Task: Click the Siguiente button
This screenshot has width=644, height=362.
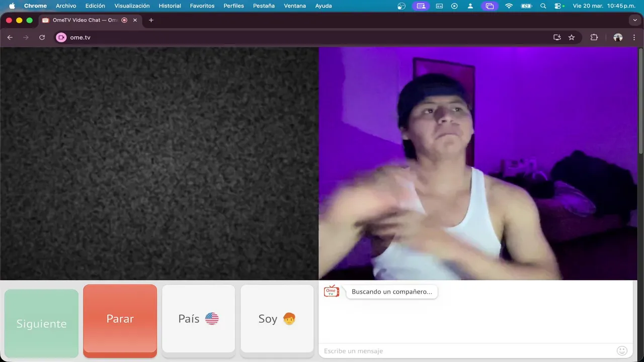Action: (x=41, y=323)
